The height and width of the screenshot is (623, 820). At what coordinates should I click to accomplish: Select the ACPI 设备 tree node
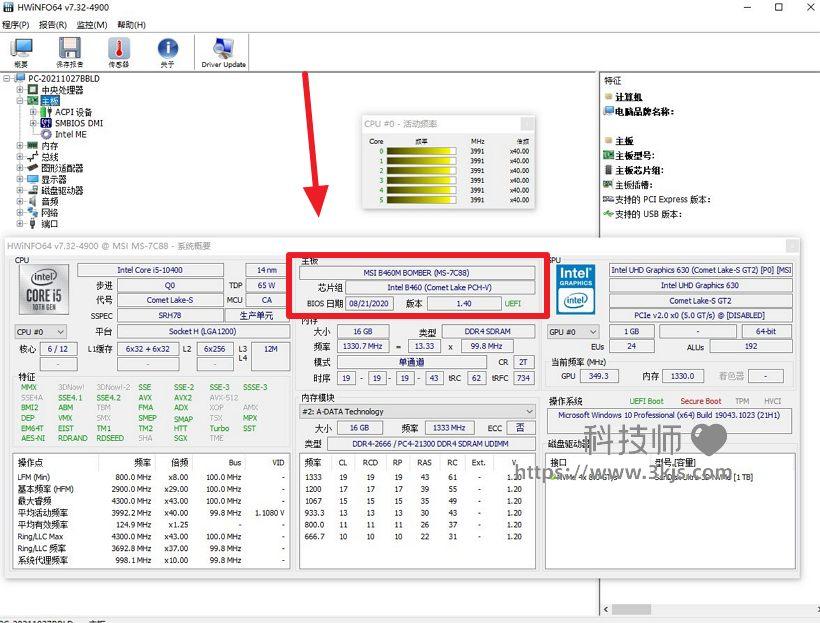pyautogui.click(x=73, y=112)
